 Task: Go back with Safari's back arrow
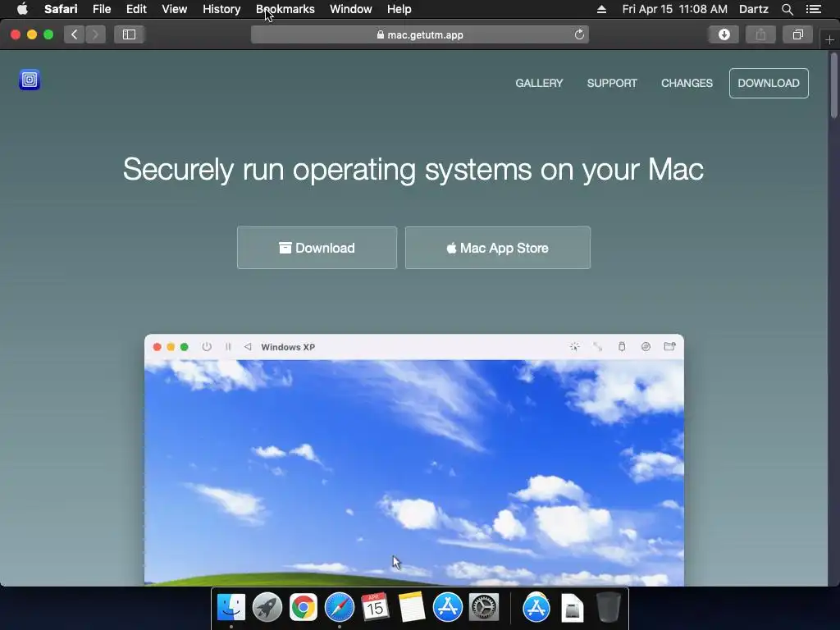pyautogui.click(x=75, y=34)
